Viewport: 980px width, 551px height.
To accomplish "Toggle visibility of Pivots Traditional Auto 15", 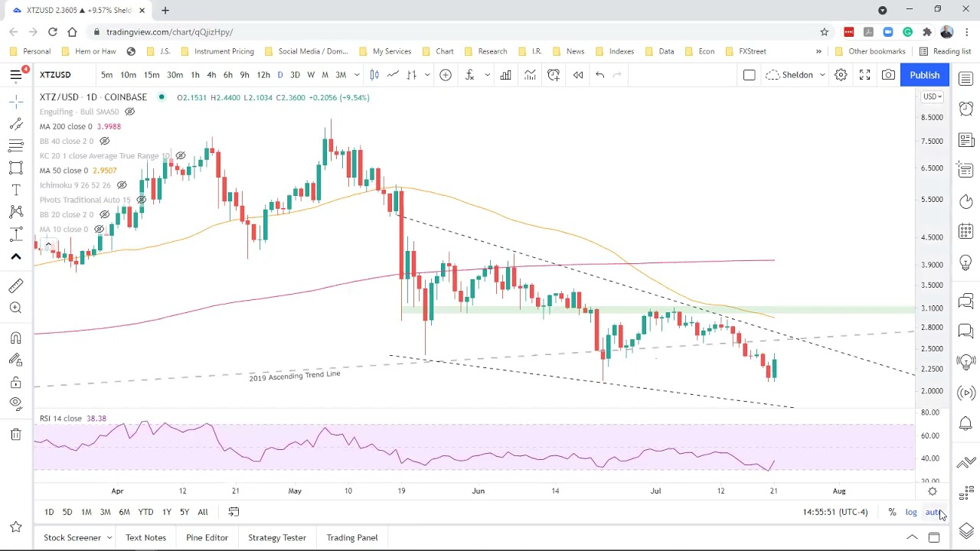I will point(142,200).
